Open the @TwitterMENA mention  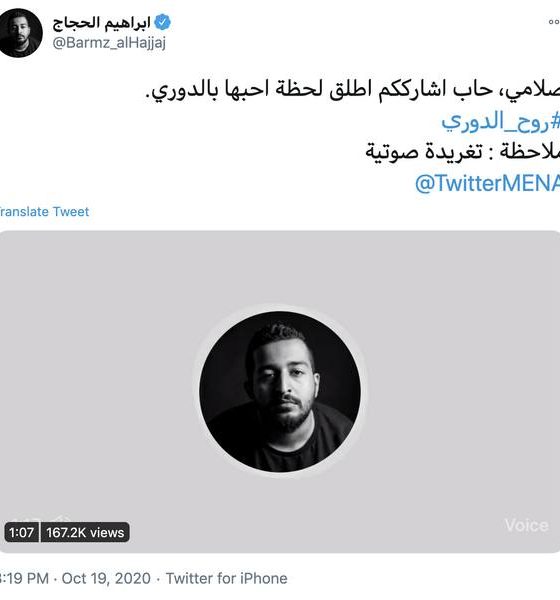487,183
